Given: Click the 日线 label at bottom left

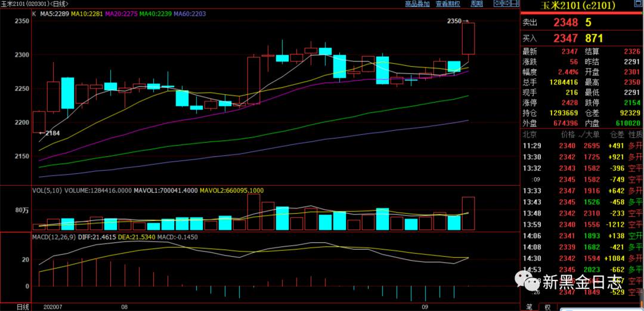Looking at the screenshot, I should coord(23,307).
